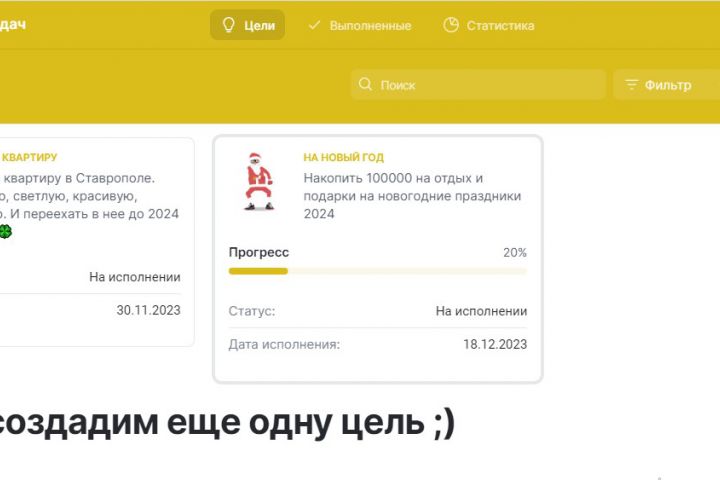Image resolution: width=720 pixels, height=480 pixels.
Task: Click 'На исполнении' in the apartment card
Action: [135, 277]
